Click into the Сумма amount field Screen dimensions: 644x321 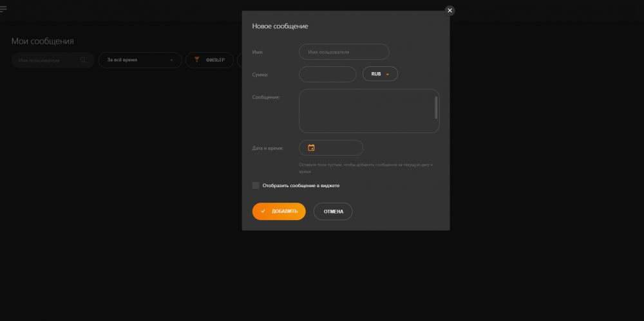click(x=327, y=74)
